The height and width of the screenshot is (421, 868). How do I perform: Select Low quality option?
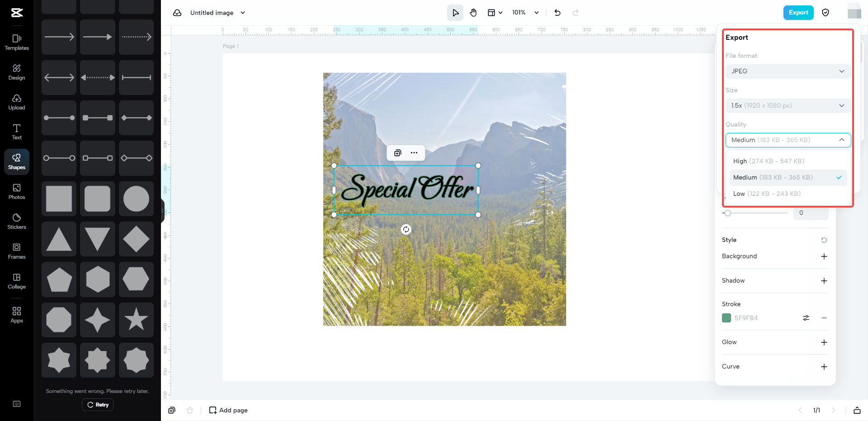click(x=788, y=194)
